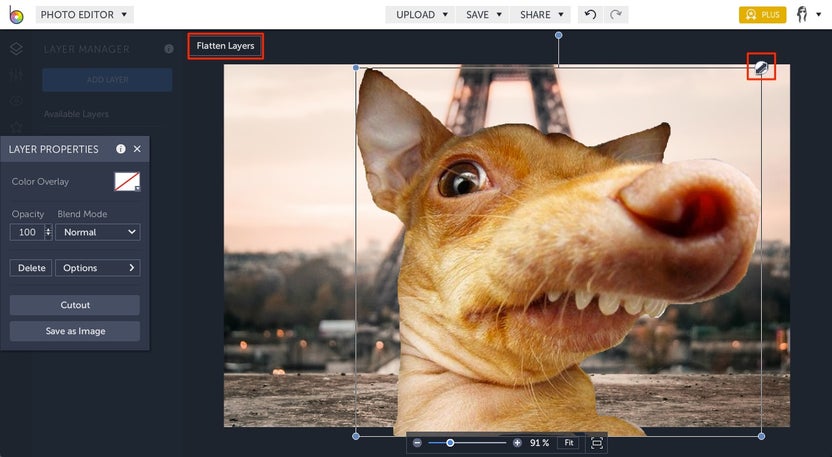The image size is (832, 457).
Task: Click Save as Image button
Action: [75, 331]
